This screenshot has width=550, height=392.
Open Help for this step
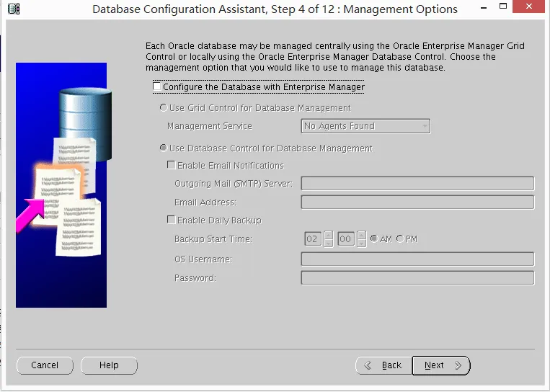109,365
